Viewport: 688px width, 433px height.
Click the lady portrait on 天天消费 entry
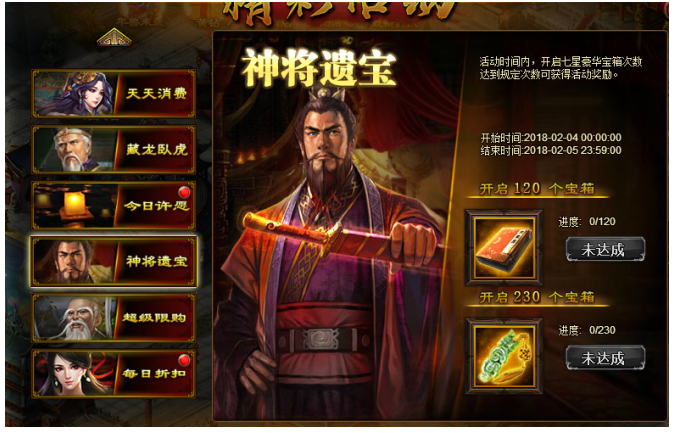tap(75, 93)
